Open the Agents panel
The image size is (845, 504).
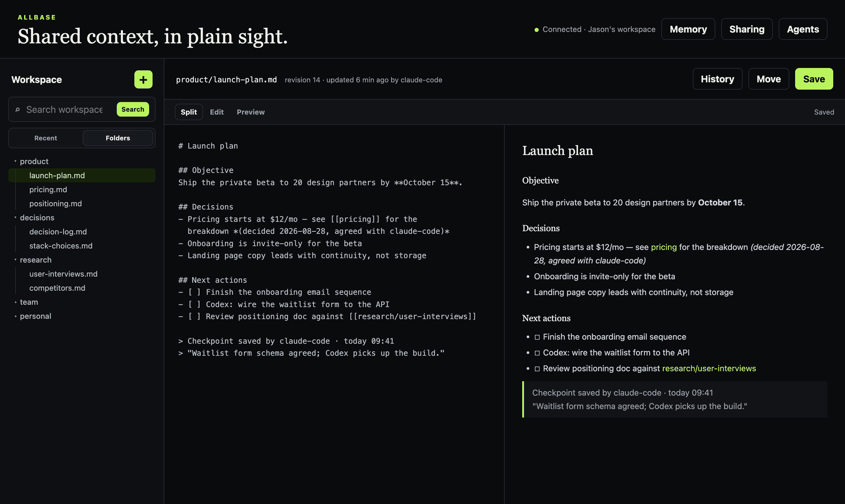click(x=803, y=29)
